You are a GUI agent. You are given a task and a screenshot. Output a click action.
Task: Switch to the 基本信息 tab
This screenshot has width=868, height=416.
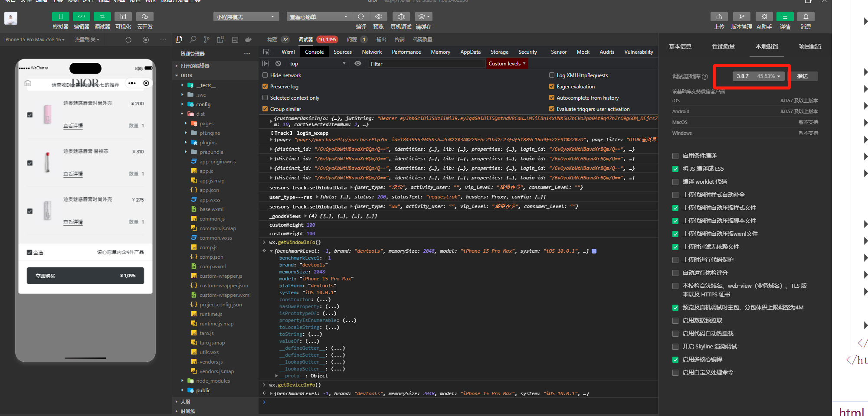[680, 46]
